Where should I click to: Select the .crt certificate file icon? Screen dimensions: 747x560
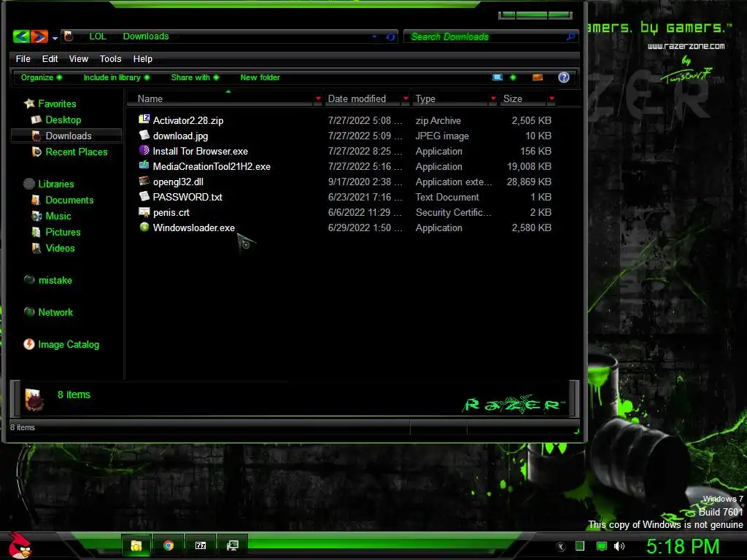tap(144, 212)
